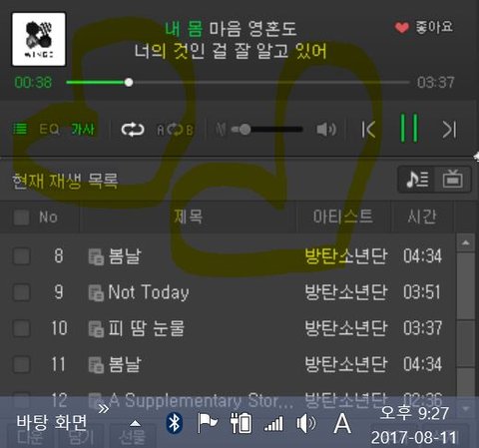The height and width of the screenshot is (448, 479).
Task: Click the red heart 좋아요 like icon
Action: click(x=401, y=27)
